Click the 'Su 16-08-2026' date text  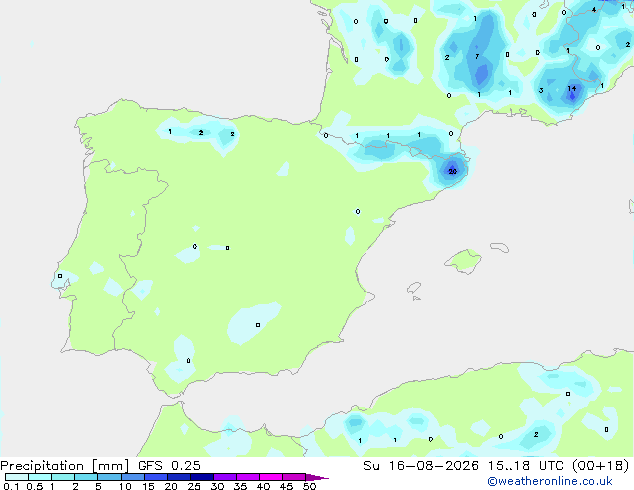click(421, 466)
